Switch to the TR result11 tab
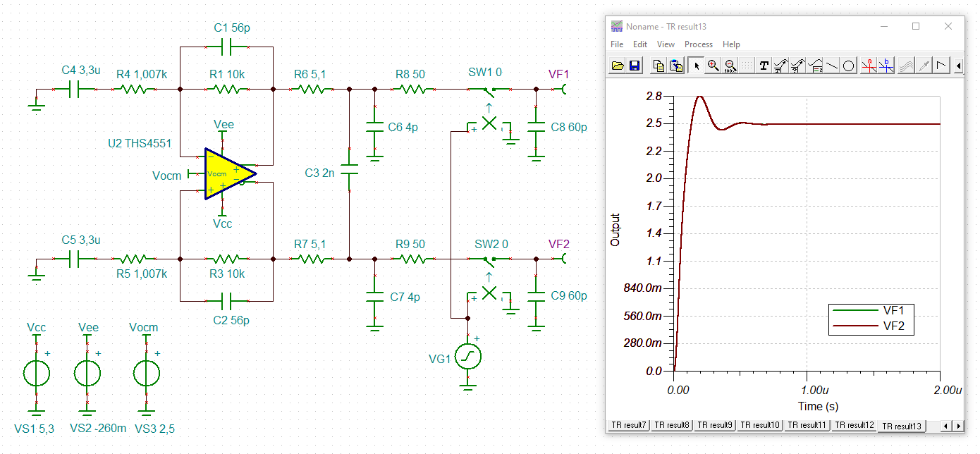Viewport: 980px width, 454px height. (x=808, y=425)
